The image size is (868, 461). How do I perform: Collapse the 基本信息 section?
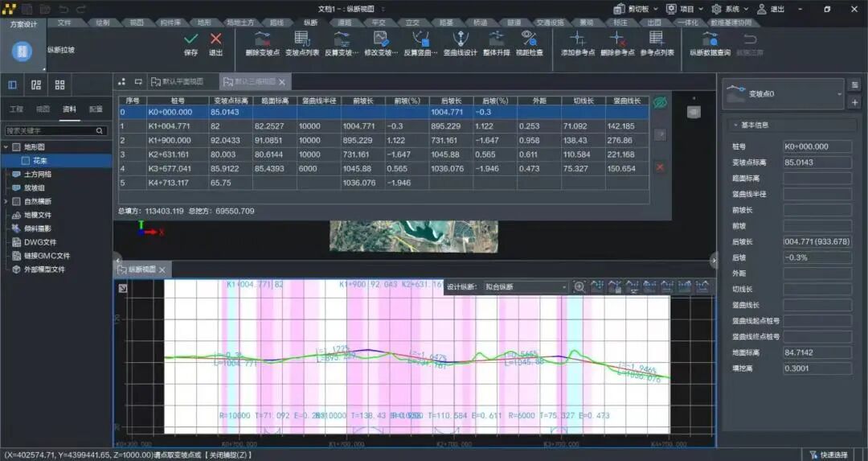pos(735,126)
